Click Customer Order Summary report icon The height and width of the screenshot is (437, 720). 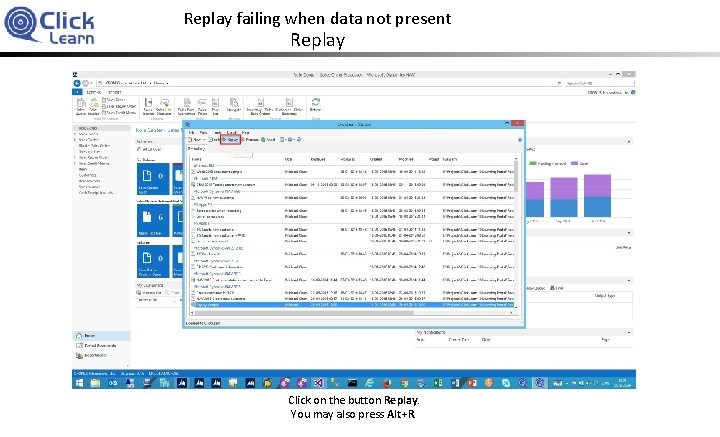click(289, 106)
